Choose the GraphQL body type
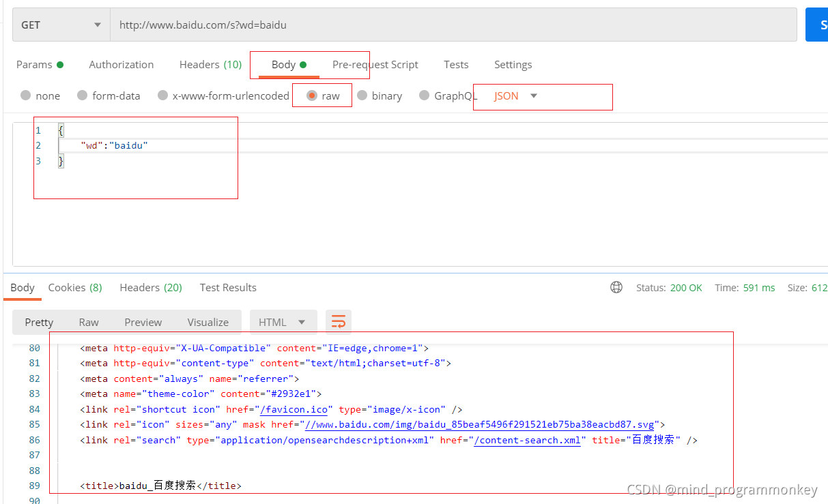 [x=448, y=95]
